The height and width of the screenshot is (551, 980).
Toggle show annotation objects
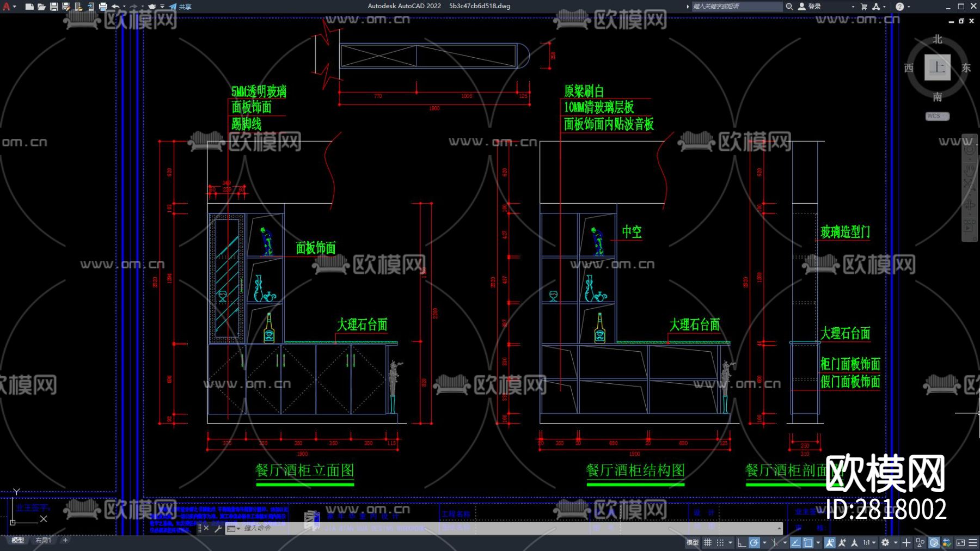coord(830,542)
